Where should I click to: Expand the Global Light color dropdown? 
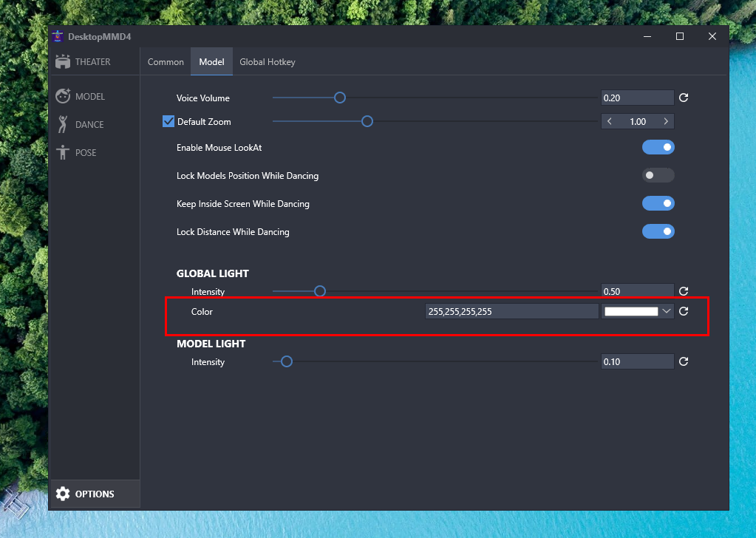click(x=667, y=311)
